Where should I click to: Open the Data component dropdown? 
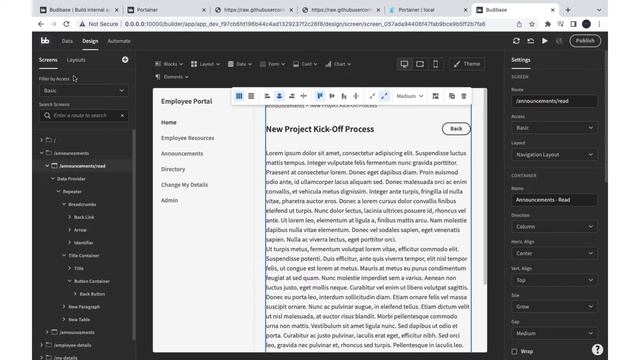240,64
